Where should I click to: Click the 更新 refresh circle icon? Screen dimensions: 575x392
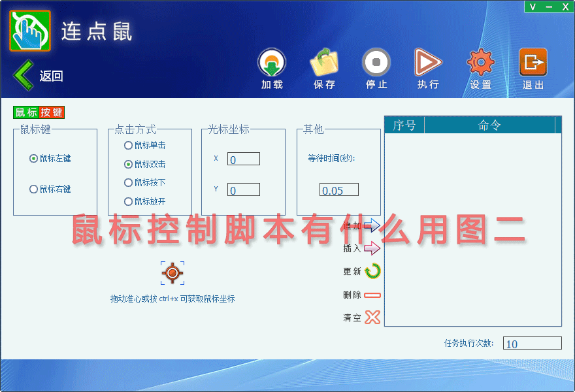[372, 271]
